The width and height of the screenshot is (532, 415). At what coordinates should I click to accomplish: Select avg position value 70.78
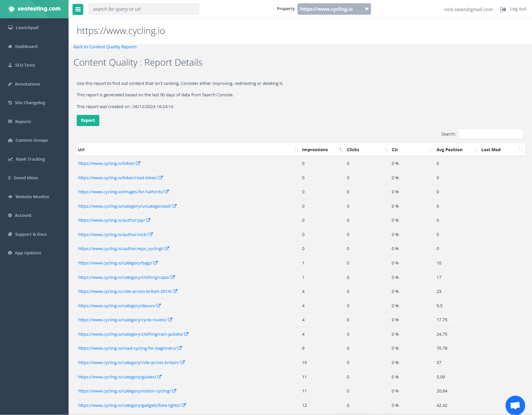pos(442,348)
